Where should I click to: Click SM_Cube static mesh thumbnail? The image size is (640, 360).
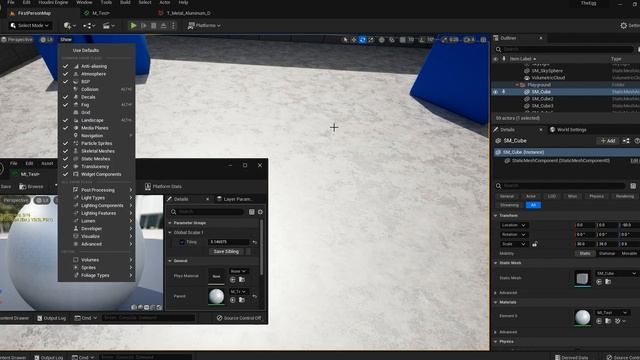point(582,278)
